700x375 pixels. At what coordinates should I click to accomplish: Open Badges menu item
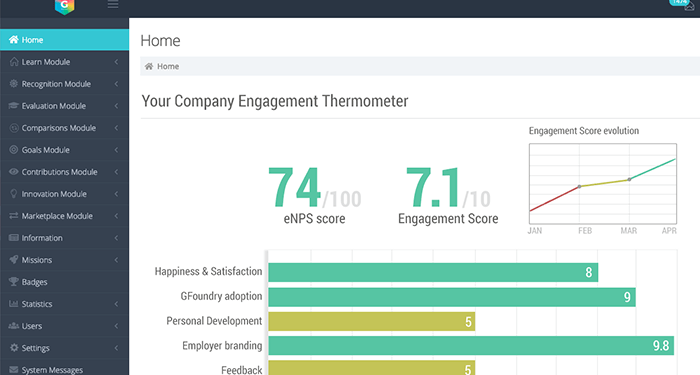coord(64,282)
